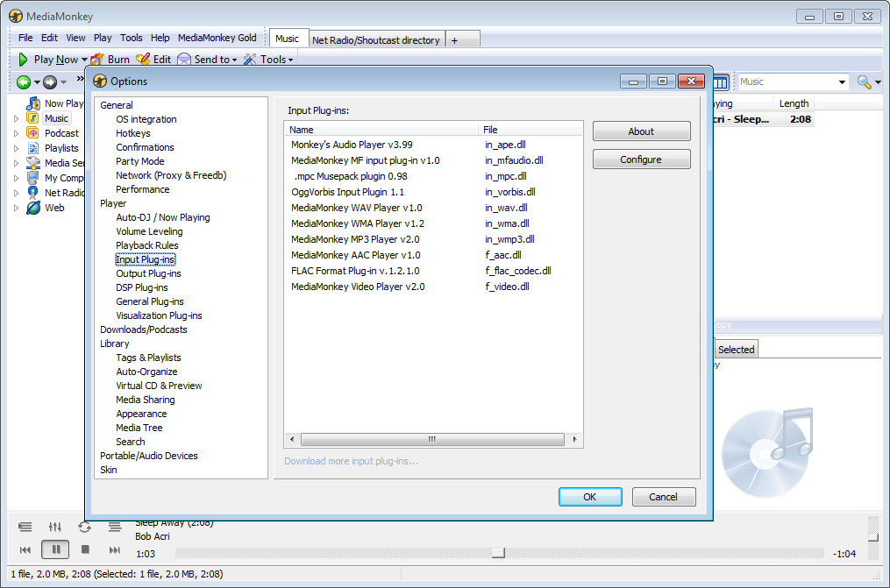
Task: Pause the currently playing track
Action: tap(55, 549)
